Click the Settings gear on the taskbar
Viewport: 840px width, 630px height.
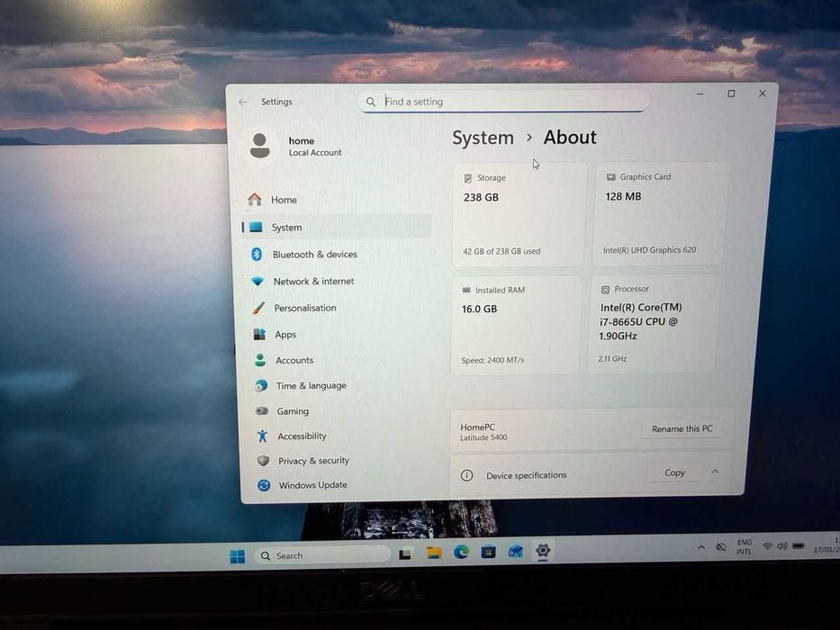coord(543,550)
